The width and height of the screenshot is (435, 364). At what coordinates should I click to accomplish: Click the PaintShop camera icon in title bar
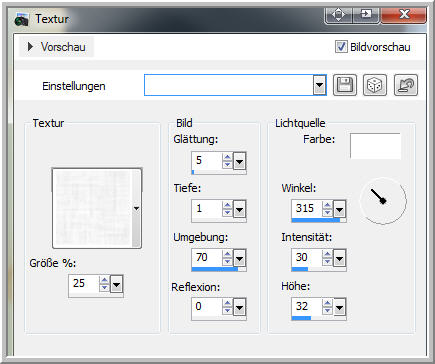[x=22, y=20]
